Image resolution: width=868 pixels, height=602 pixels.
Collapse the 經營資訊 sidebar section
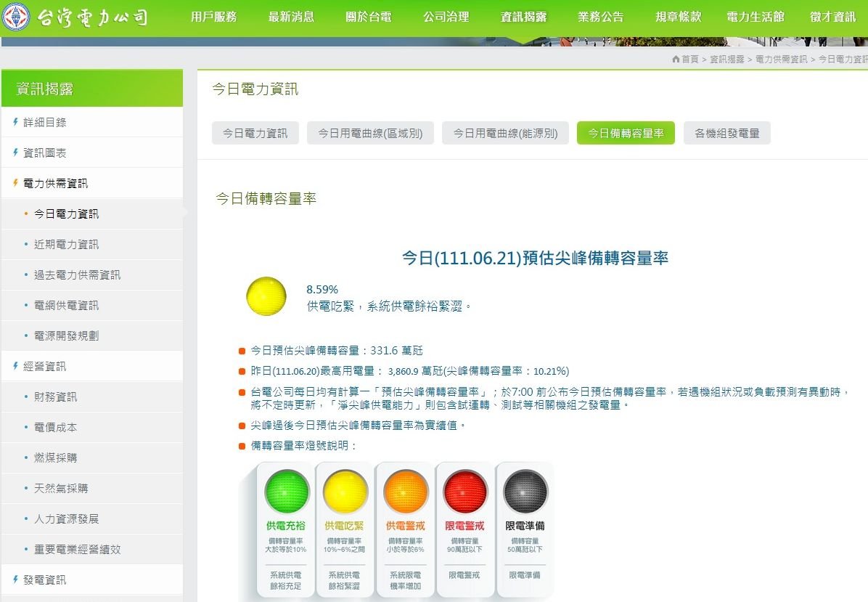(x=92, y=366)
